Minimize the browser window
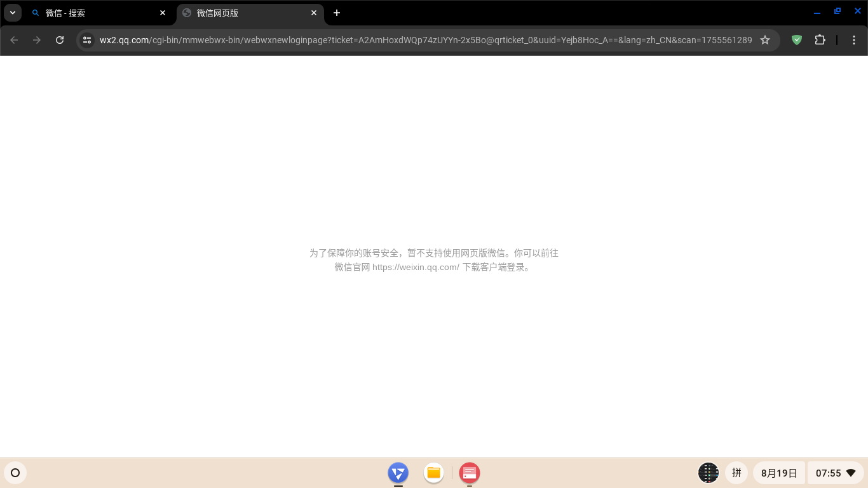 (x=817, y=12)
